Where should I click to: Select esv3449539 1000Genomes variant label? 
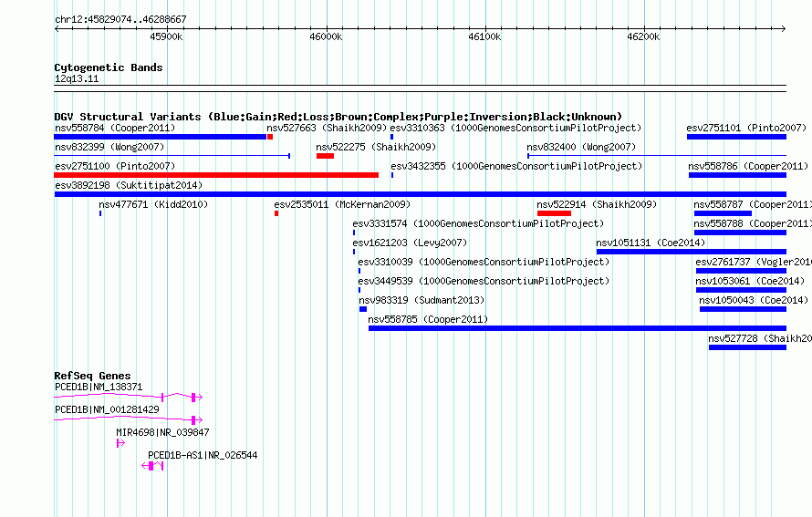(x=484, y=281)
